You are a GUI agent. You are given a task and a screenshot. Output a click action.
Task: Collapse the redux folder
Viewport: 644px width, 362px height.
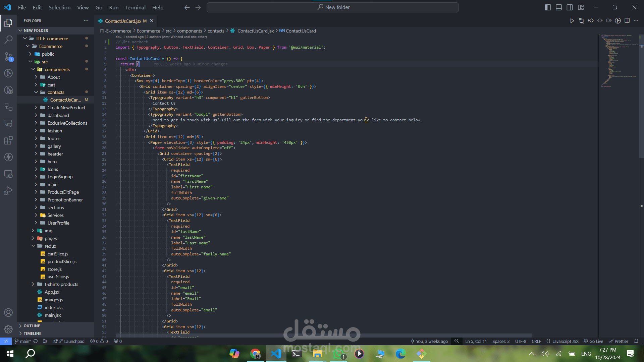(x=50, y=246)
